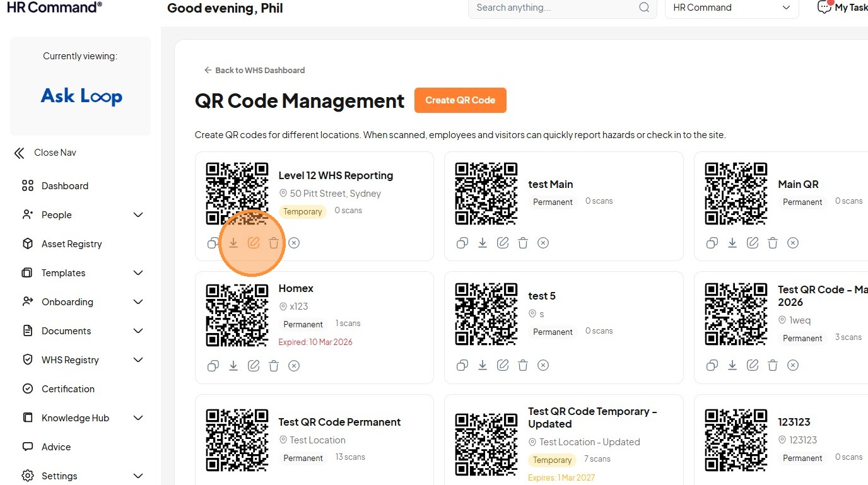Expand the Templates nav section
This screenshot has width=868, height=485.
point(138,273)
